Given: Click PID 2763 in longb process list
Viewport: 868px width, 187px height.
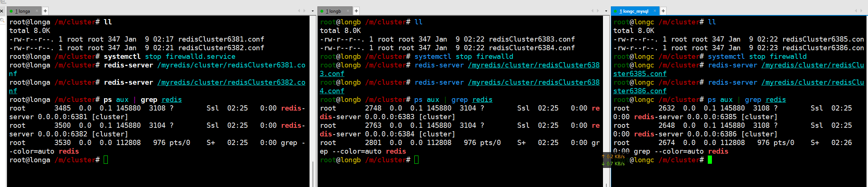Looking at the screenshot, I should [x=373, y=126].
